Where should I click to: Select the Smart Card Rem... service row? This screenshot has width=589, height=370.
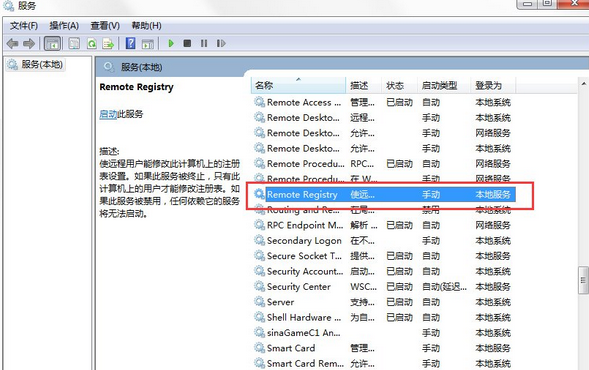(x=384, y=364)
